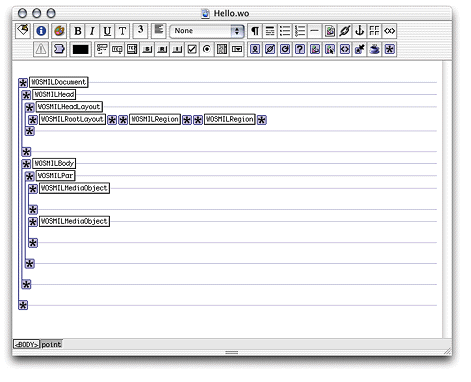Click the asterisk marker before WOSMILDocument

[x=23, y=83]
